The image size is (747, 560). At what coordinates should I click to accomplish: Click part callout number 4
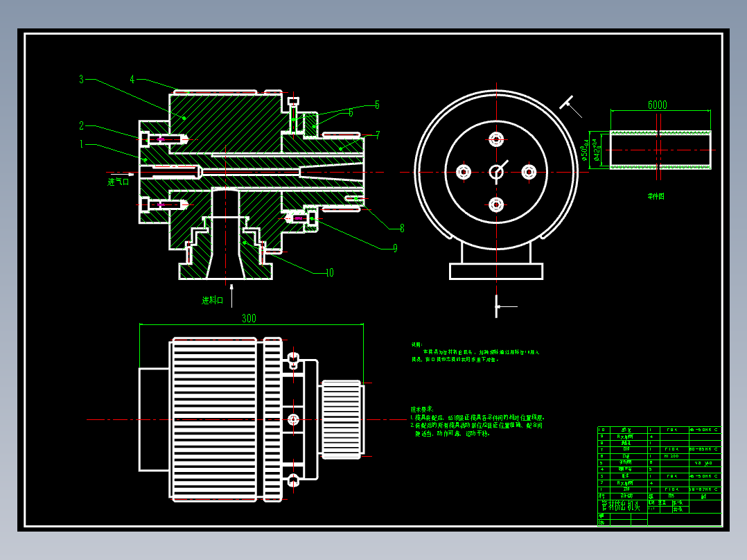click(132, 80)
